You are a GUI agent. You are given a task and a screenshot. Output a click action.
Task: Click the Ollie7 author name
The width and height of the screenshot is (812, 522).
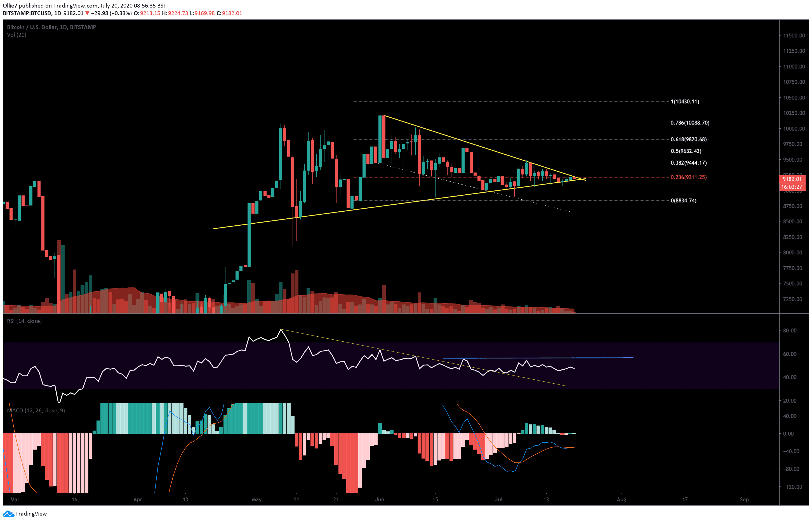10,5
